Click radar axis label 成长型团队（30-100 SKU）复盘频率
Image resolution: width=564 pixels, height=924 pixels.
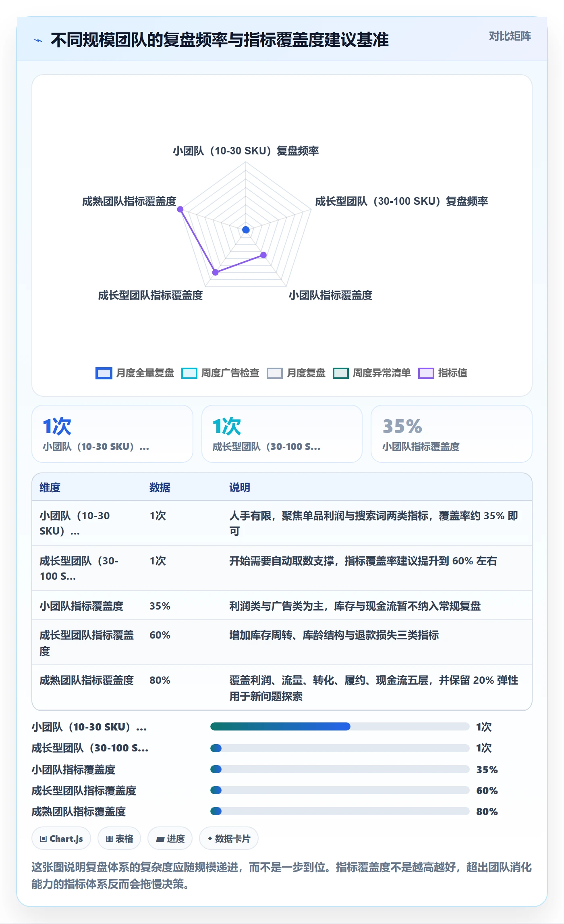[401, 201]
